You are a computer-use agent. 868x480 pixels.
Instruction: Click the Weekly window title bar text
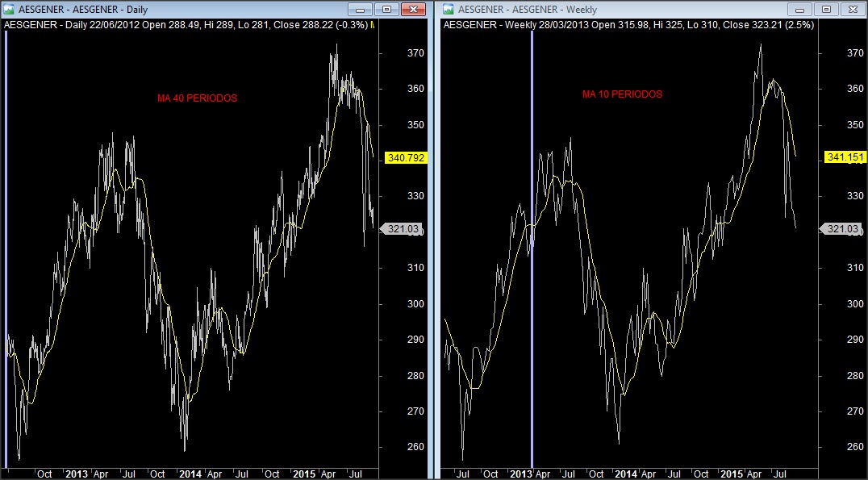pyautogui.click(x=528, y=10)
